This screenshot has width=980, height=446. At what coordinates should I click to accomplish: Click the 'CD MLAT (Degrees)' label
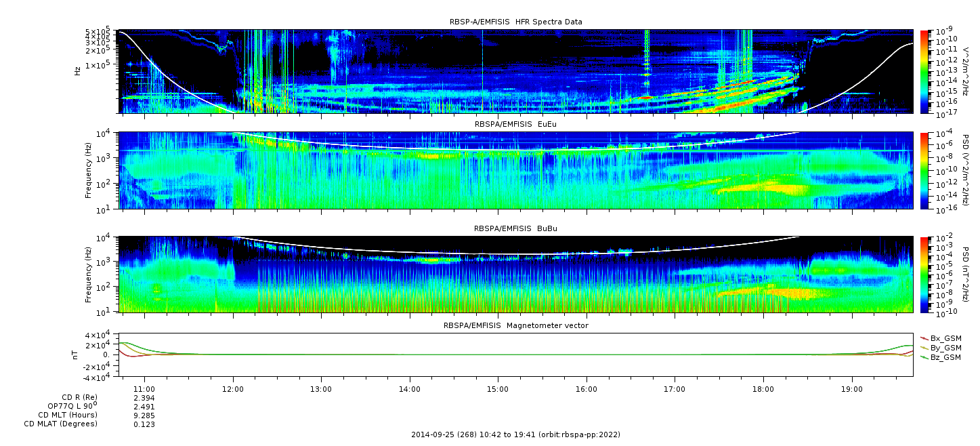[x=60, y=424]
